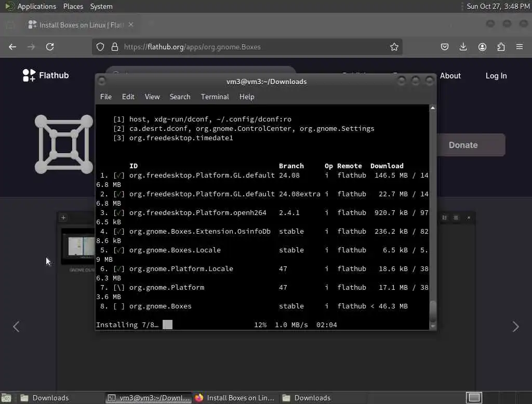Screen dimensions: 532x404
Task: Go to next screenshot with right arrow
Action: coord(515,327)
